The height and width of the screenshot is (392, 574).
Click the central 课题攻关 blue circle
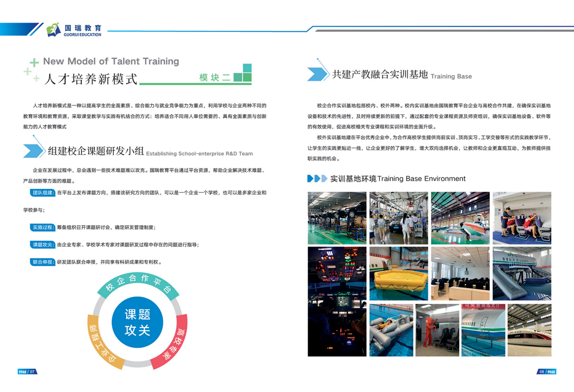coord(137,322)
